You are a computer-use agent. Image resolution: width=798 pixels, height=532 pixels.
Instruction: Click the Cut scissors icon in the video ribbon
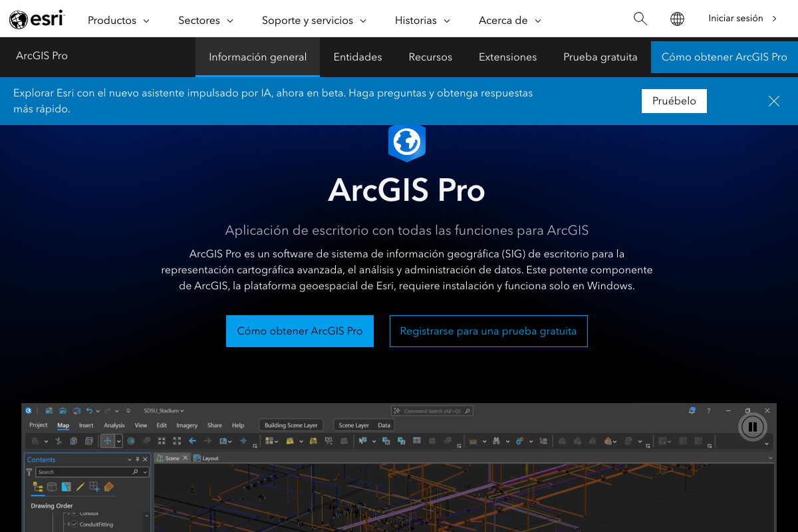point(59,440)
